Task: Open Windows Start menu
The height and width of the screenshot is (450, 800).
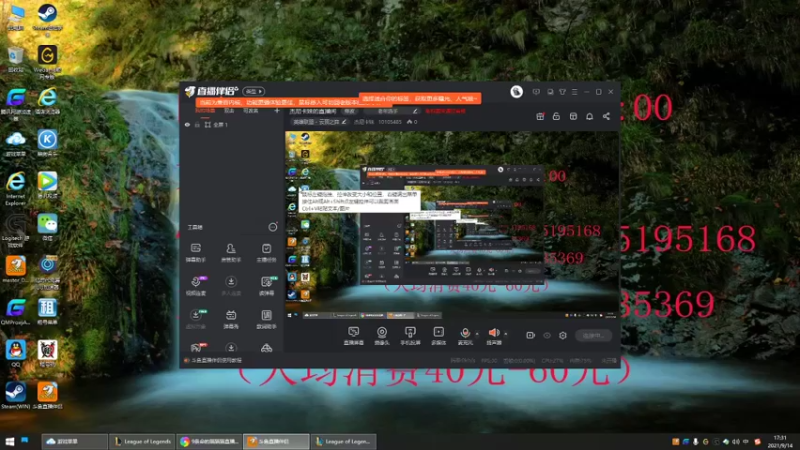Action: (x=10, y=441)
